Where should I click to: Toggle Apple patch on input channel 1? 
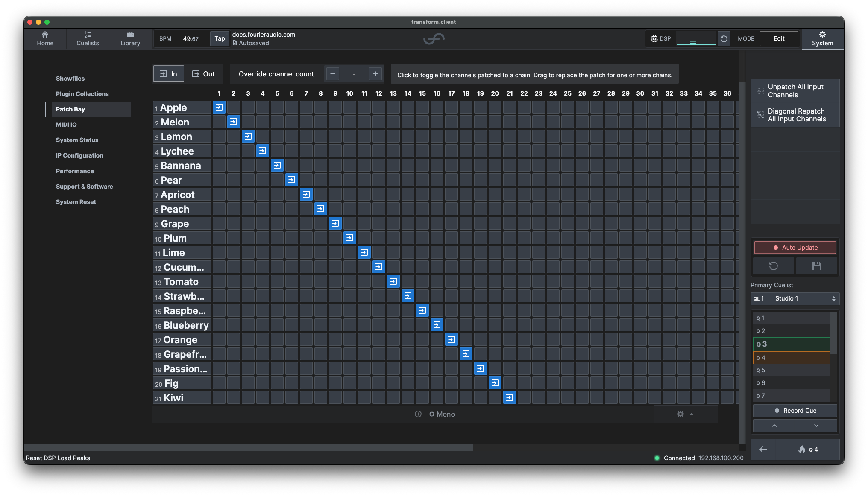coord(219,108)
